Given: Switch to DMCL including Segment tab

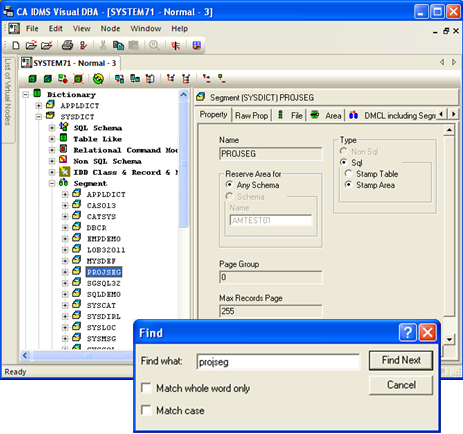Looking at the screenshot, I should pos(392,116).
